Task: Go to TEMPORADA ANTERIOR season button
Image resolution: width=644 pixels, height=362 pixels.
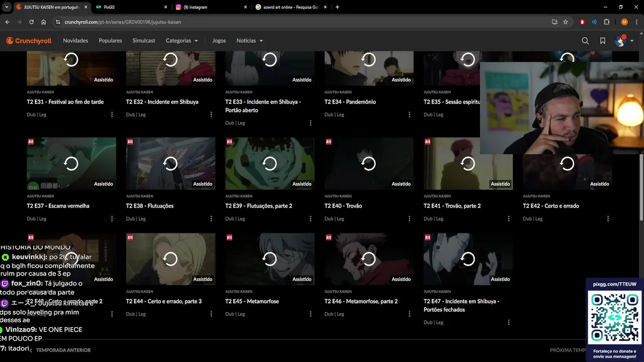Action: click(x=60, y=350)
